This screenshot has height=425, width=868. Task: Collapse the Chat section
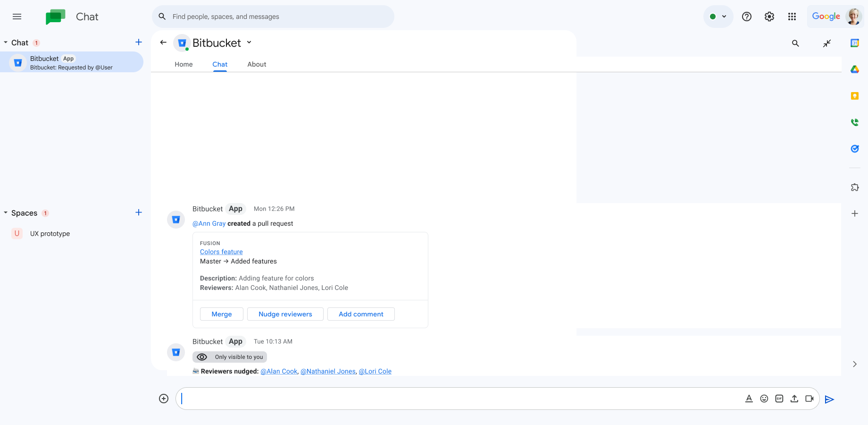(x=6, y=42)
